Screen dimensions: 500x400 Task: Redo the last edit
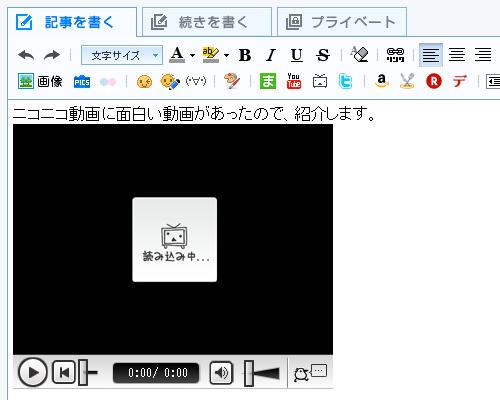point(52,55)
